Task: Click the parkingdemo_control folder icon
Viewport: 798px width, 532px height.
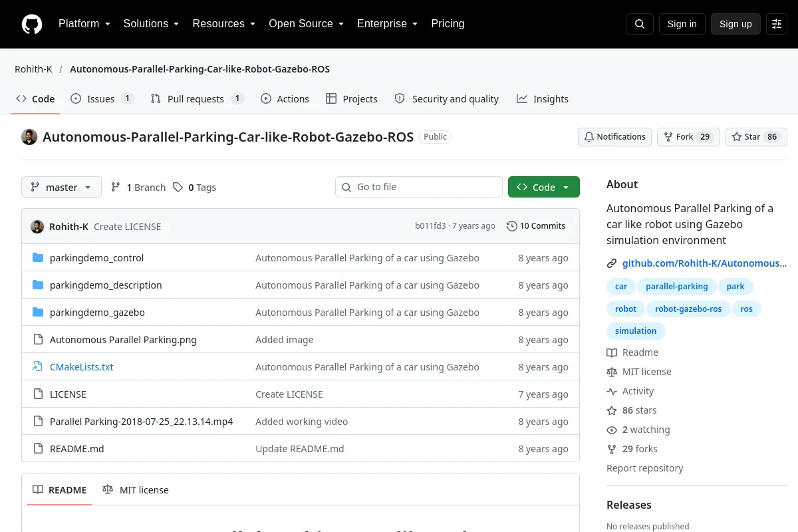Action: [38, 258]
